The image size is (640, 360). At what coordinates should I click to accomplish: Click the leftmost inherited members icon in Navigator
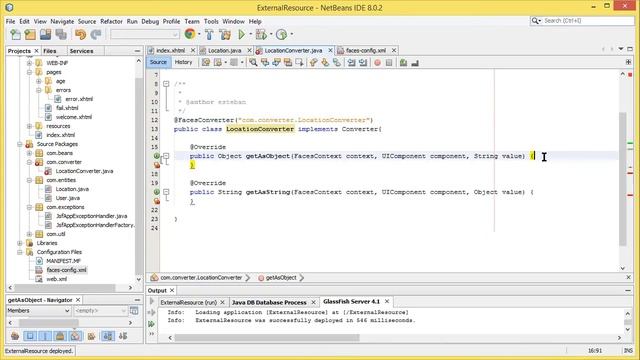(x=15, y=336)
